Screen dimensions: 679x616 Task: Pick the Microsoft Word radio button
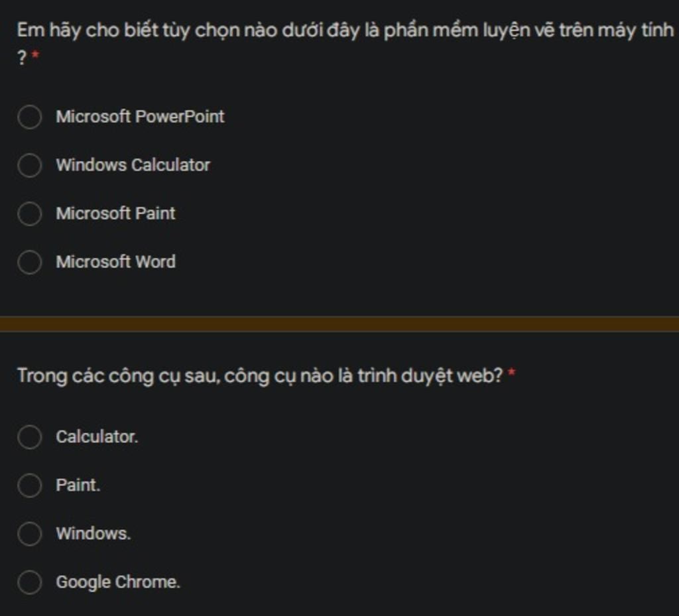click(x=29, y=262)
